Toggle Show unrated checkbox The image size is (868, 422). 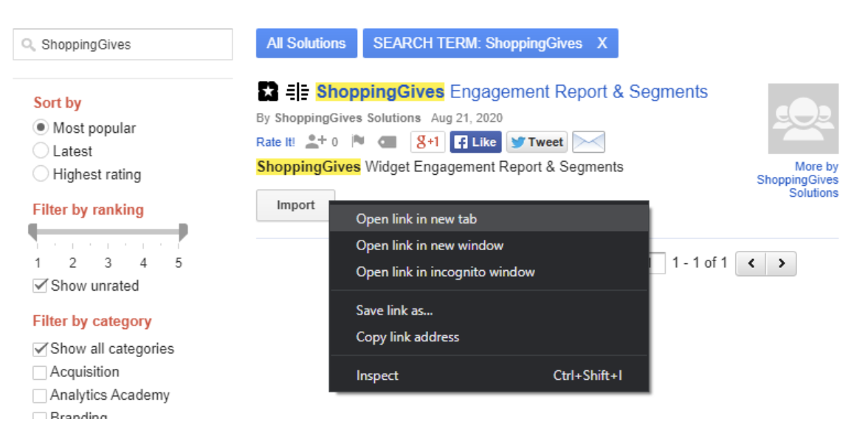(x=40, y=286)
